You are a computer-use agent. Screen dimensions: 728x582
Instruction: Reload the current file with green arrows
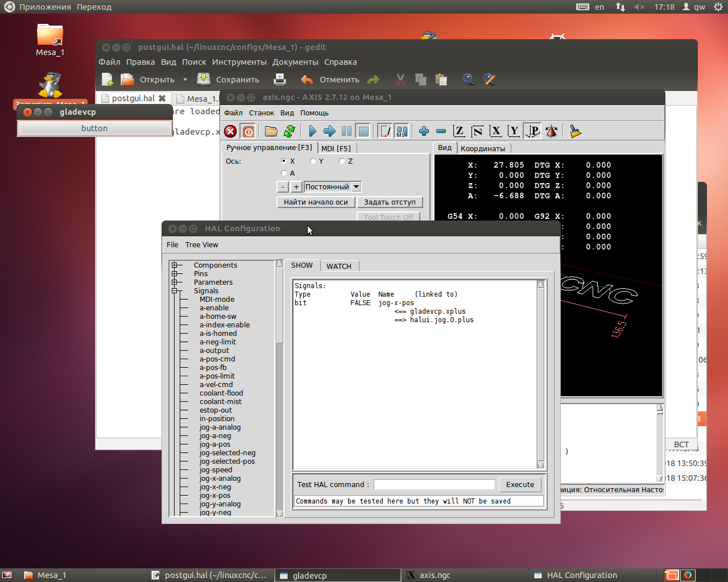click(x=289, y=132)
